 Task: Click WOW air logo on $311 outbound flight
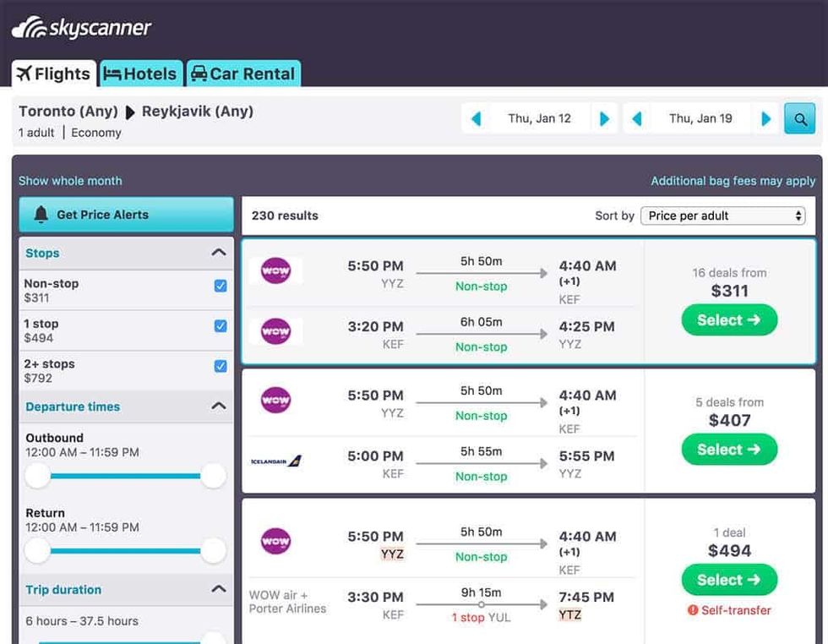[x=275, y=270]
